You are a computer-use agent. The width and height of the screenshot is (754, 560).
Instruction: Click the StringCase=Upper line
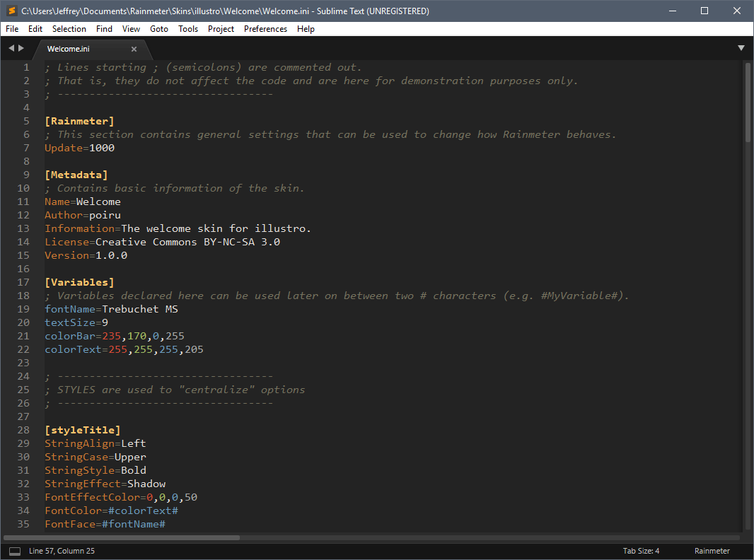[x=95, y=457]
